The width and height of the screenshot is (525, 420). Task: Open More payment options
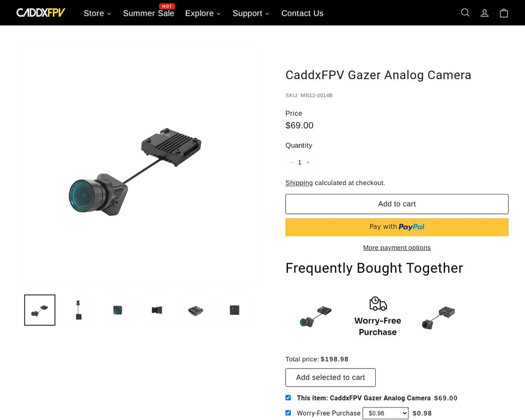pos(397,247)
